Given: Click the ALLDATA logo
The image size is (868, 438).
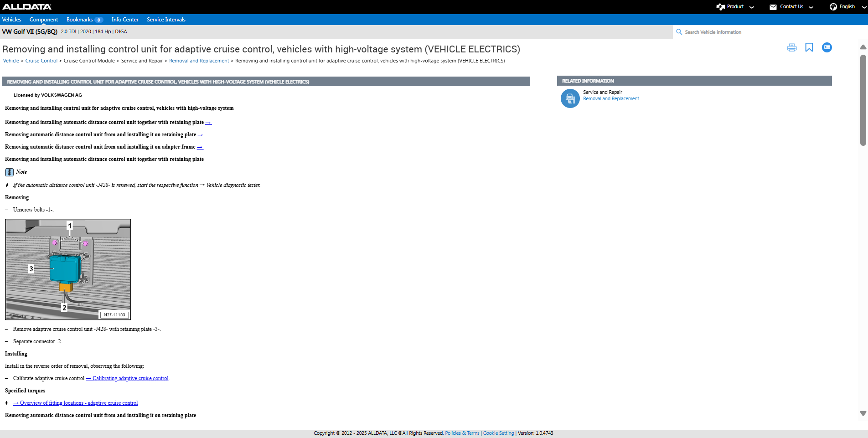Looking at the screenshot, I should [27, 7].
